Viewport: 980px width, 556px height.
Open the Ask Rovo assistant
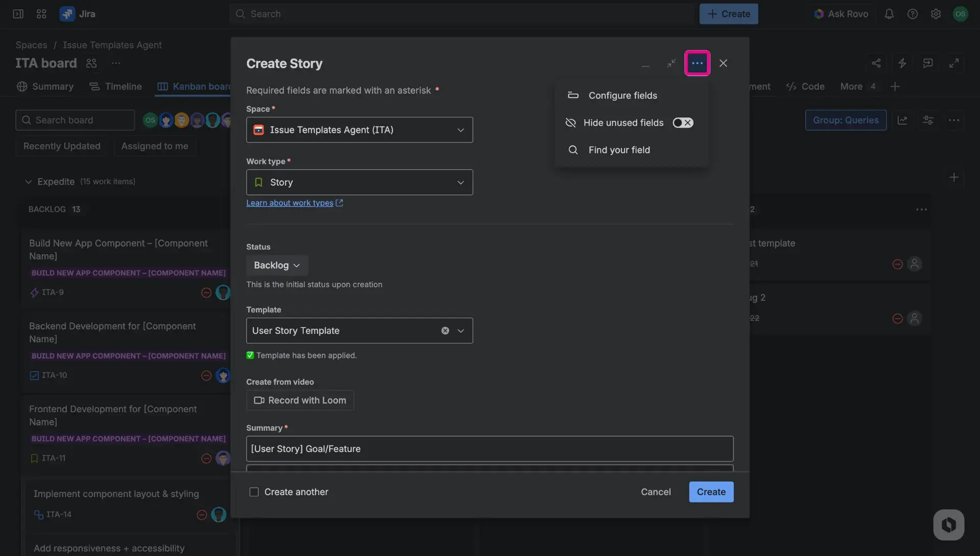click(841, 14)
